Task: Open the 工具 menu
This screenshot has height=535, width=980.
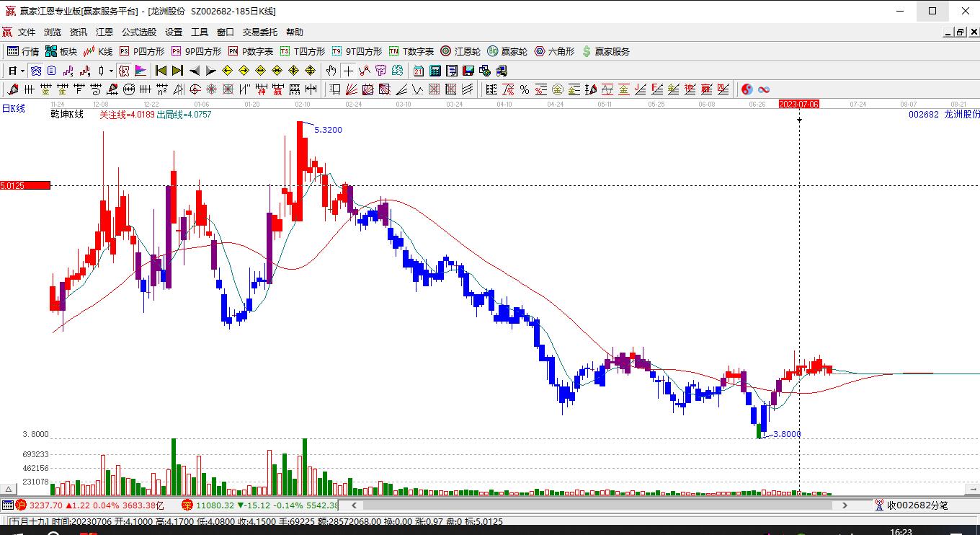Action: 200,32
